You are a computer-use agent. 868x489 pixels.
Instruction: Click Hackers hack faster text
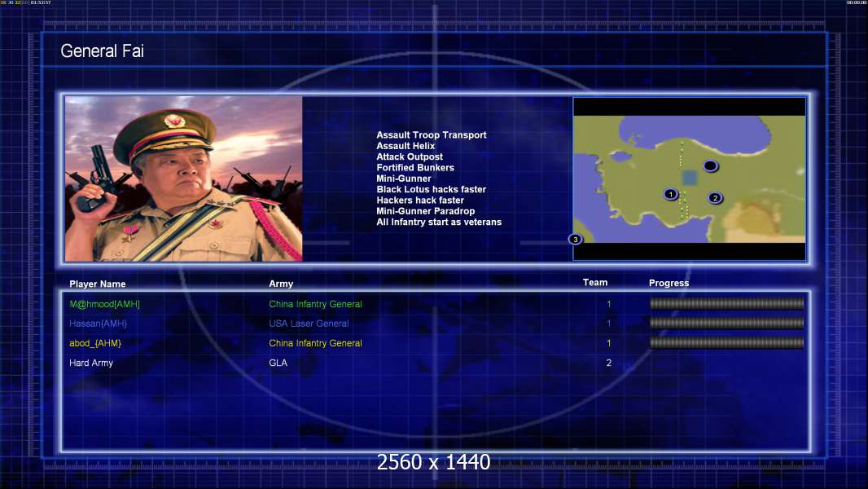click(420, 200)
